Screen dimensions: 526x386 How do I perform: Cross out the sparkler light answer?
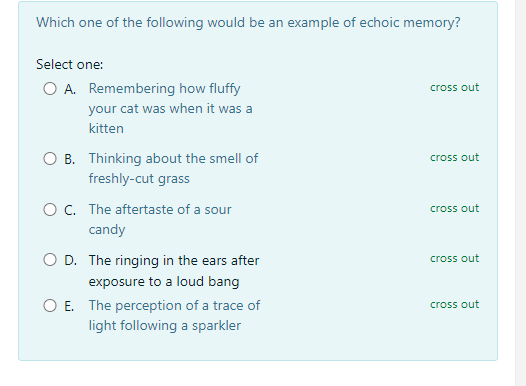pyautogui.click(x=455, y=305)
